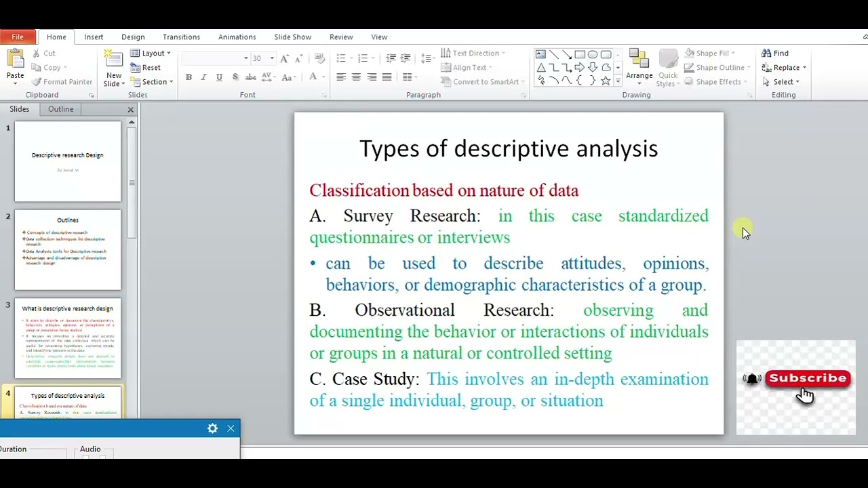The image size is (868, 488).
Task: Open the Select dropdown in Editing
Action: point(781,81)
